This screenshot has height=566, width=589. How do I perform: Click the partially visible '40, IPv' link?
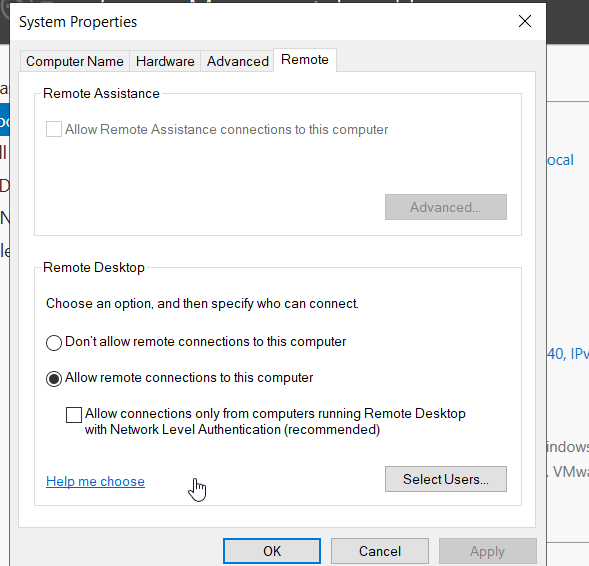568,354
